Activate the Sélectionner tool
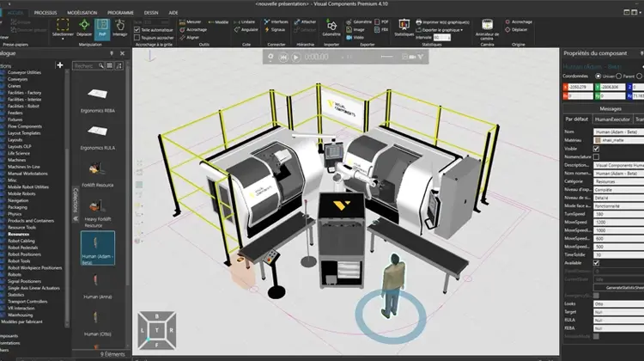644x361 pixels. click(x=63, y=28)
